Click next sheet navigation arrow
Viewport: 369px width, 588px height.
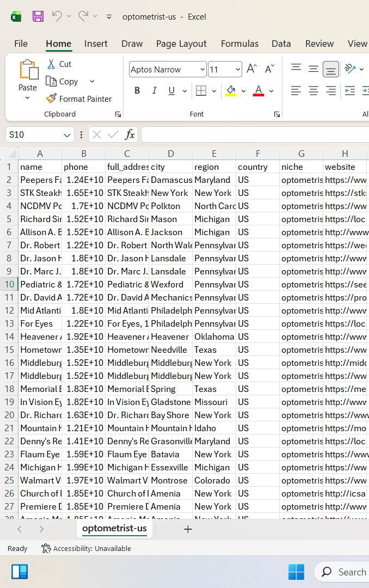[41, 529]
